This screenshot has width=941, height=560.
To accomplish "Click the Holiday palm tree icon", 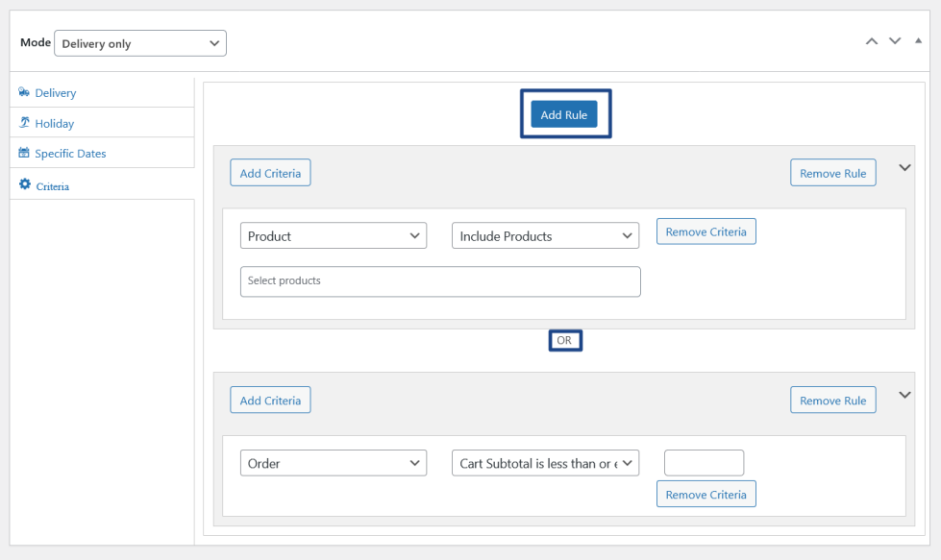I will tap(24, 123).
